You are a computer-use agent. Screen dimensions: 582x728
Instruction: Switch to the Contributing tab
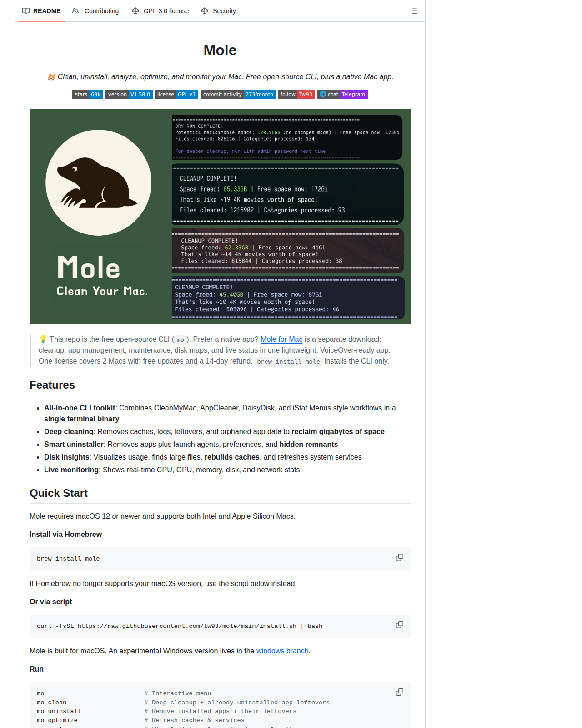tap(95, 11)
